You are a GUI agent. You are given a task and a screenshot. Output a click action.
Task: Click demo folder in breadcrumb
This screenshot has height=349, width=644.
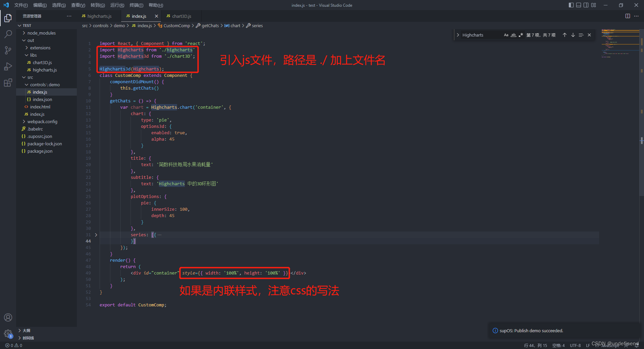click(119, 26)
